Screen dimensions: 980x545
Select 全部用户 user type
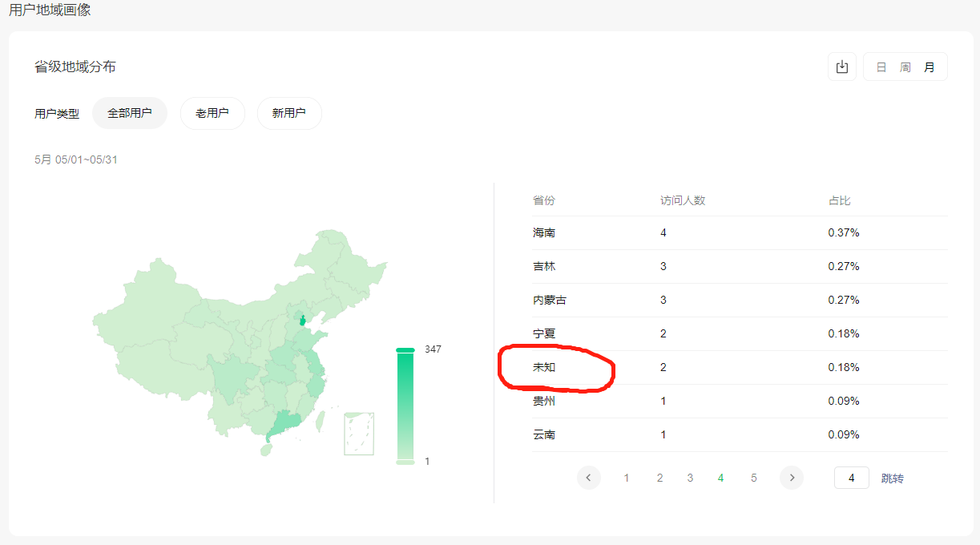130,113
